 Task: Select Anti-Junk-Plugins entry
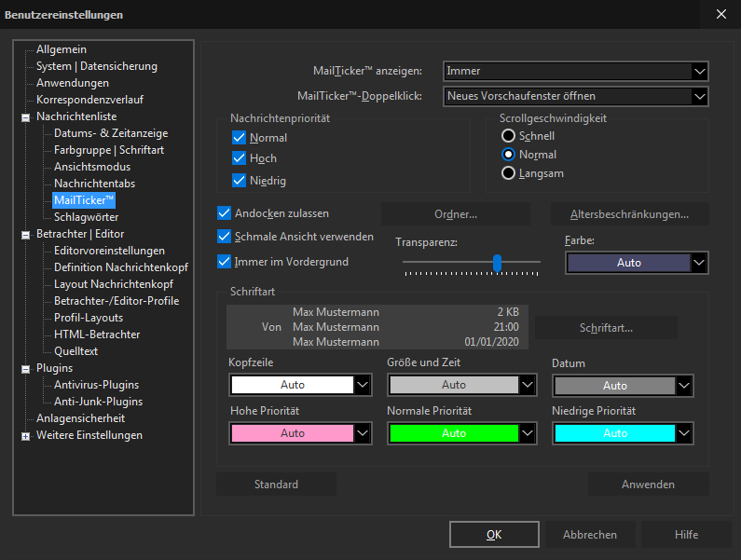(x=98, y=402)
